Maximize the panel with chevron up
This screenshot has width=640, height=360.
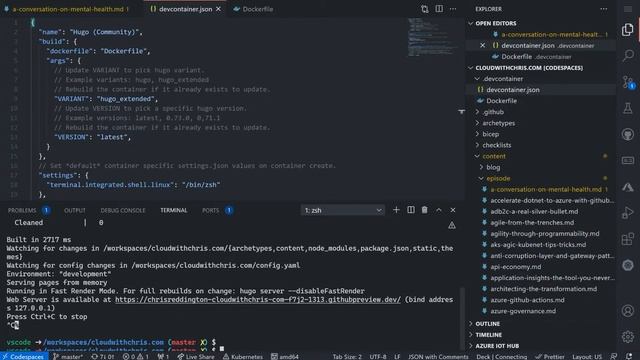tap(439, 210)
